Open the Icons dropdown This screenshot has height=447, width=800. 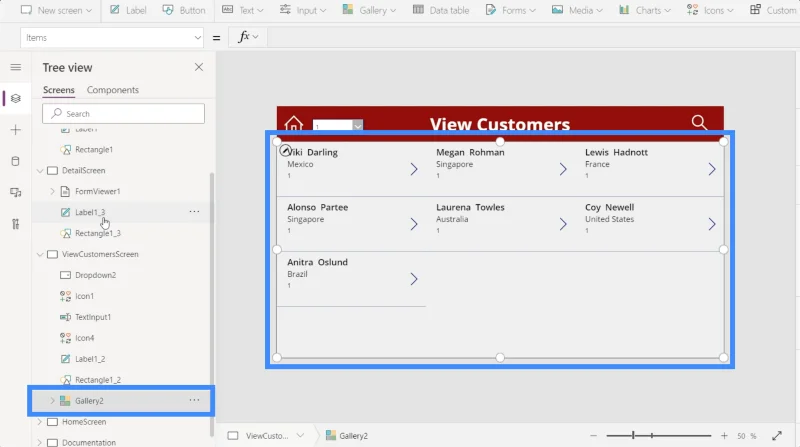[x=710, y=10]
